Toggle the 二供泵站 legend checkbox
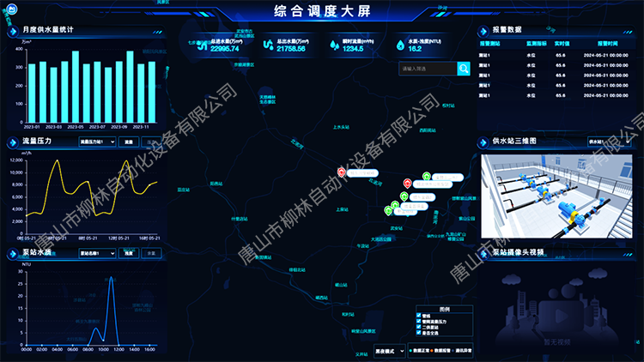 (418, 328)
